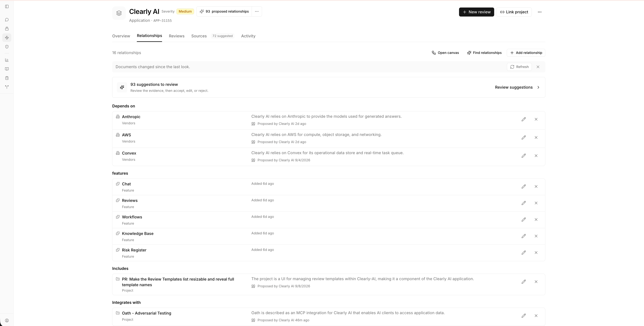Click the citation icon on Convex row
This screenshot has height=326, width=644.
(253, 160)
